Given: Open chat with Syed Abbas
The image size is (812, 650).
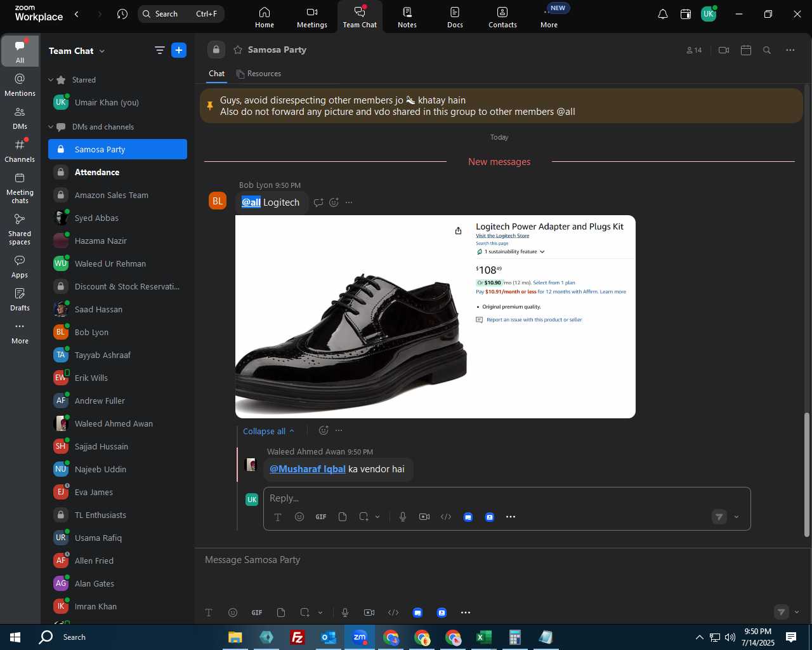Looking at the screenshot, I should pyautogui.click(x=117, y=218).
